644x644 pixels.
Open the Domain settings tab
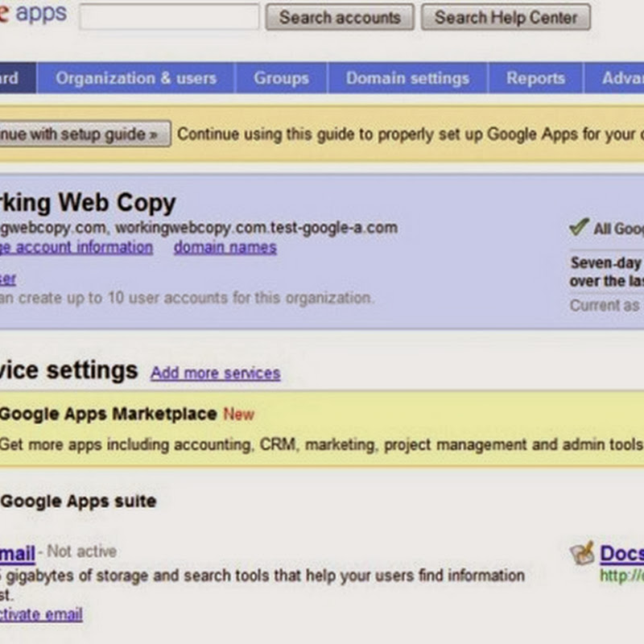point(407,78)
